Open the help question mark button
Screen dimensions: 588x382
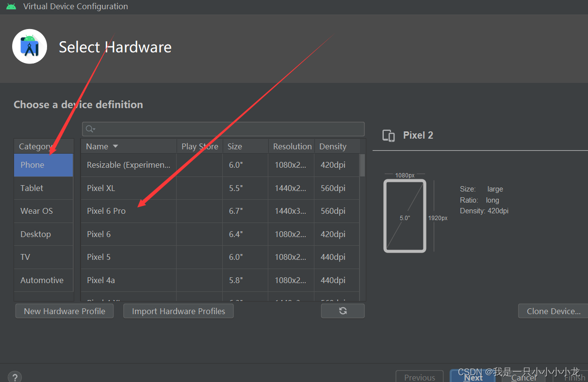pos(15,377)
